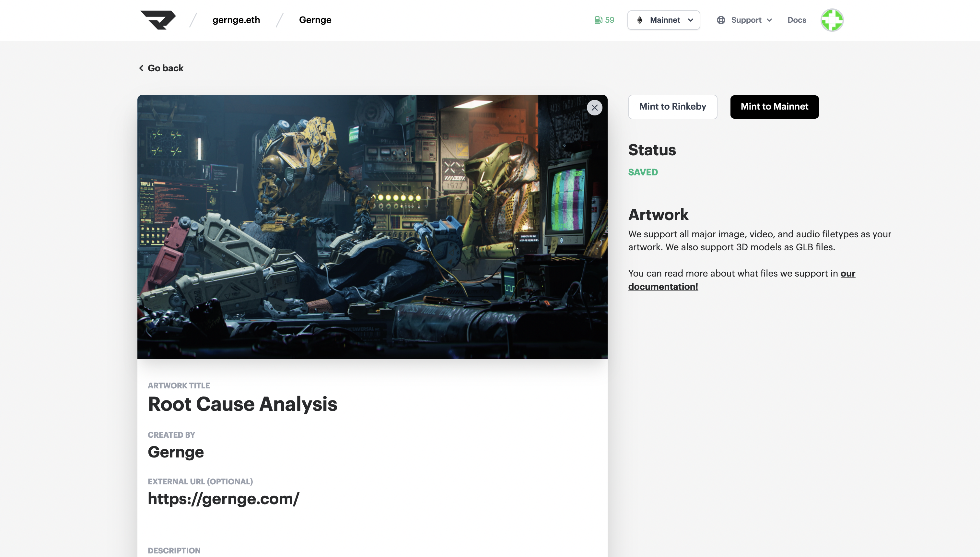Click the Artwork heading
The width and height of the screenshot is (980, 557).
tap(658, 215)
